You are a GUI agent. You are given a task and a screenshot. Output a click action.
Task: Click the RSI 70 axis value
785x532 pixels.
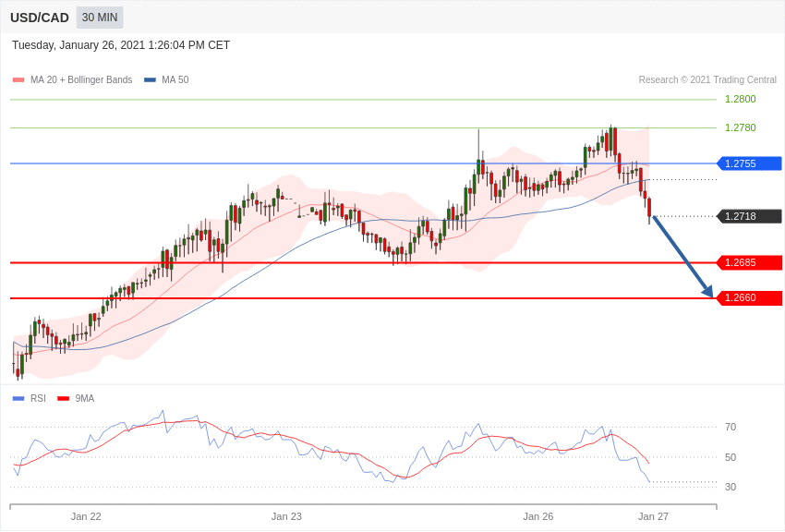pos(731,427)
